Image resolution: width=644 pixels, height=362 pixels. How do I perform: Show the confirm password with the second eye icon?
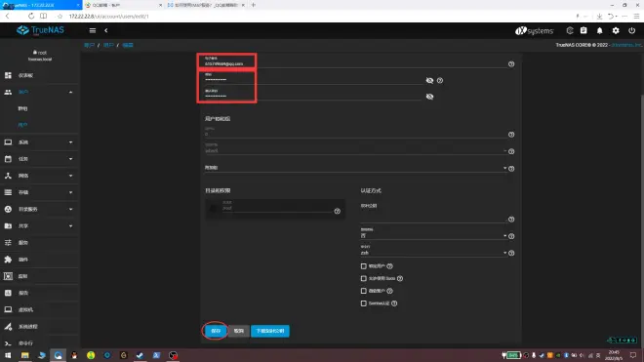(x=429, y=97)
